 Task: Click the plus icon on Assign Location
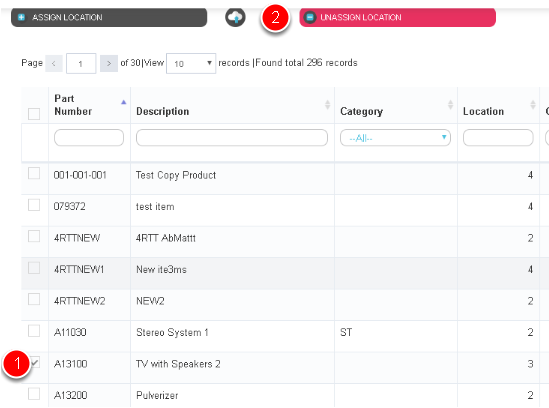[x=21, y=17]
